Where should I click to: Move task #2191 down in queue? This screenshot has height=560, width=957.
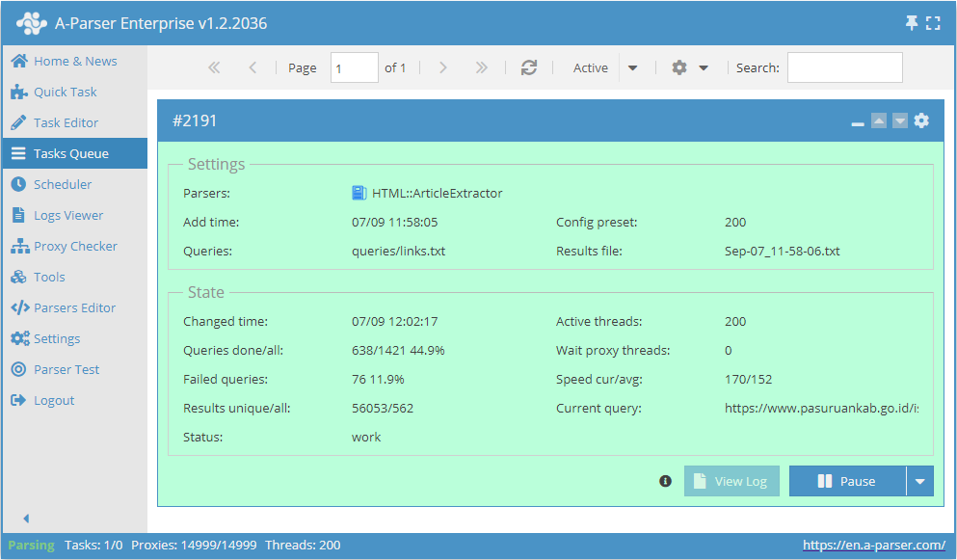click(x=899, y=120)
